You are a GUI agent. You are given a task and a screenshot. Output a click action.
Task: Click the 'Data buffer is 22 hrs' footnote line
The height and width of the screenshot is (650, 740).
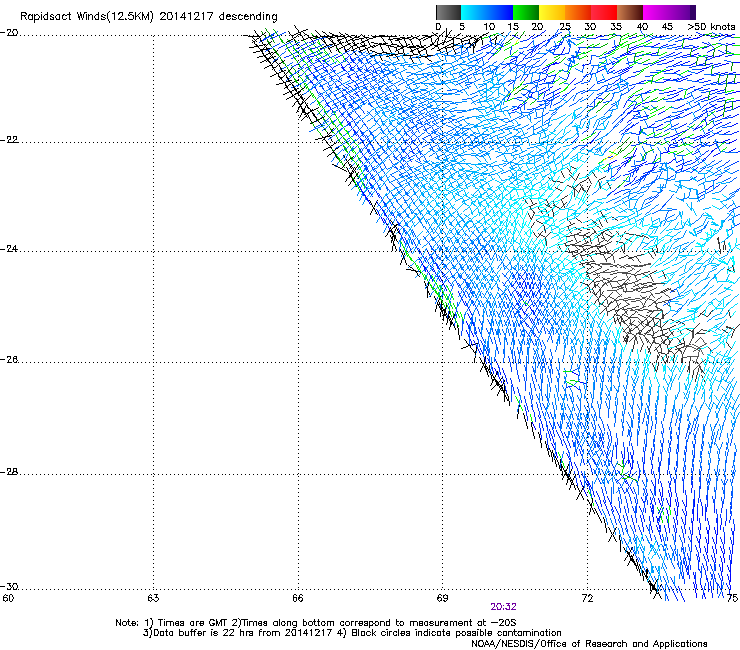[x=352, y=633]
